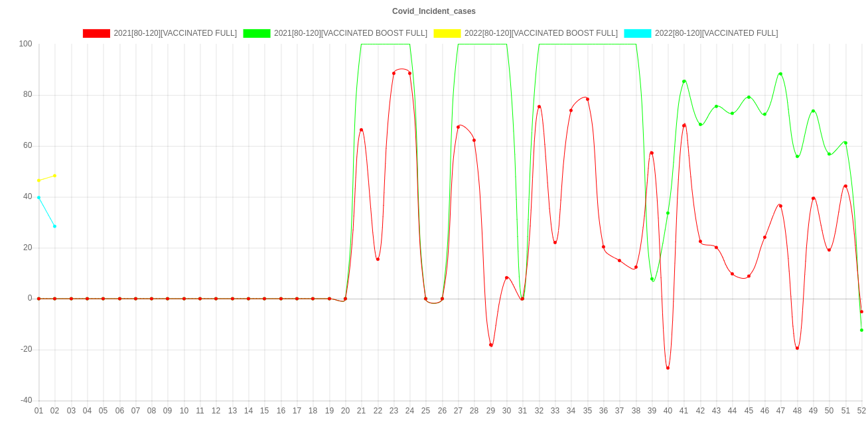Click the cyan data point at week 02

pyautogui.click(x=54, y=226)
